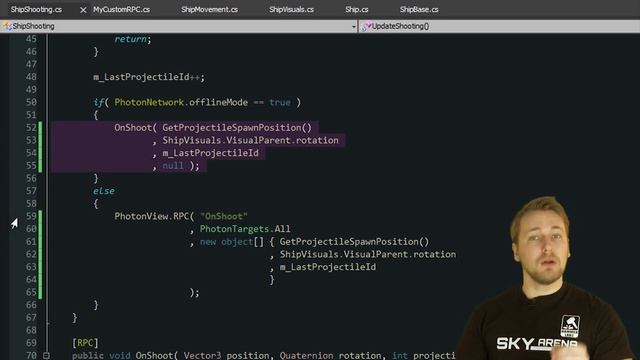Click offlineMode on line 50

218,102
